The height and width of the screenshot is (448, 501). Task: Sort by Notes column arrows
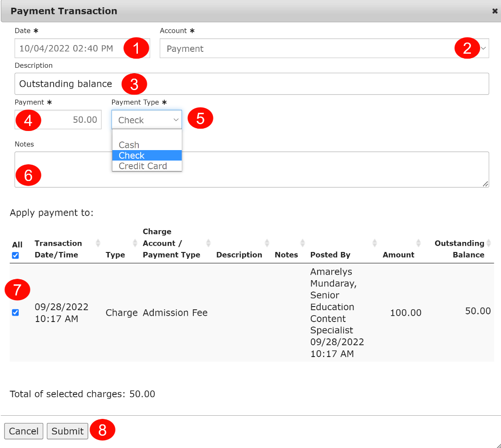303,243
